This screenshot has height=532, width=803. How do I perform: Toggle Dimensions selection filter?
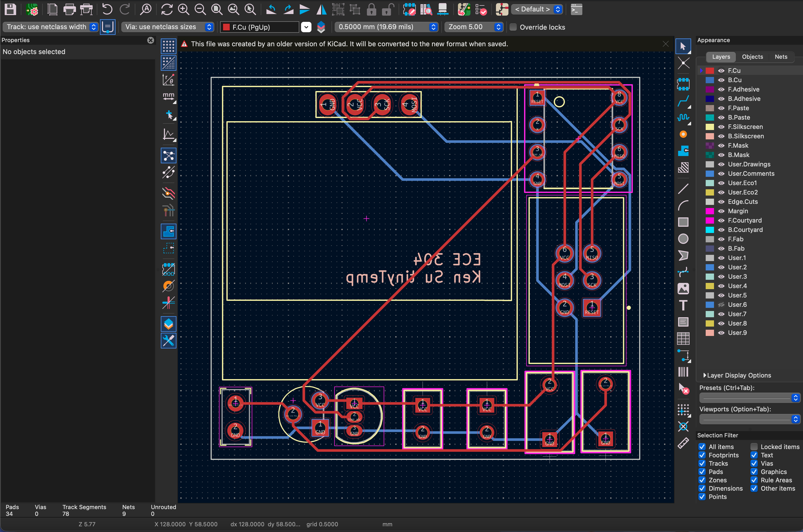pos(702,488)
